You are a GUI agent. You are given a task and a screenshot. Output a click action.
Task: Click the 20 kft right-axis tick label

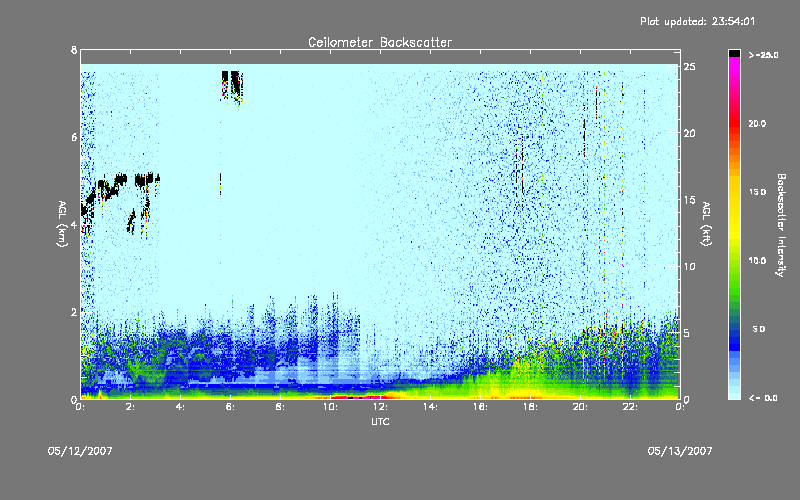pos(689,133)
